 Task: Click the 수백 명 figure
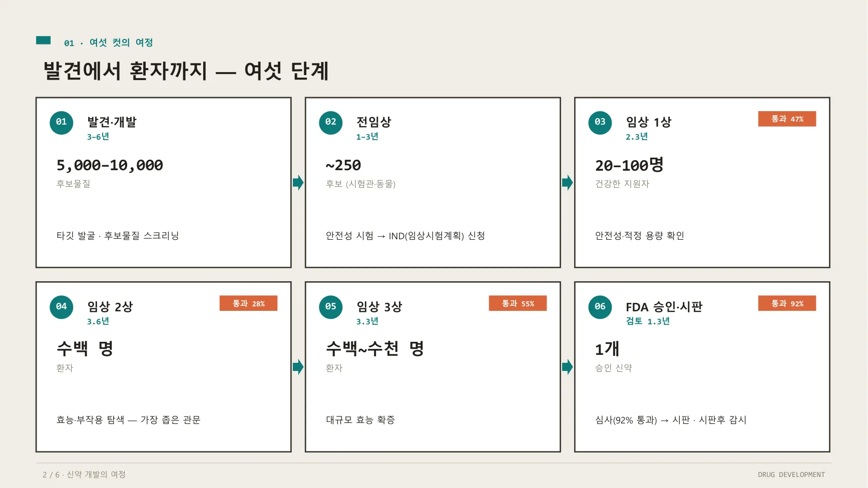pos(85,348)
